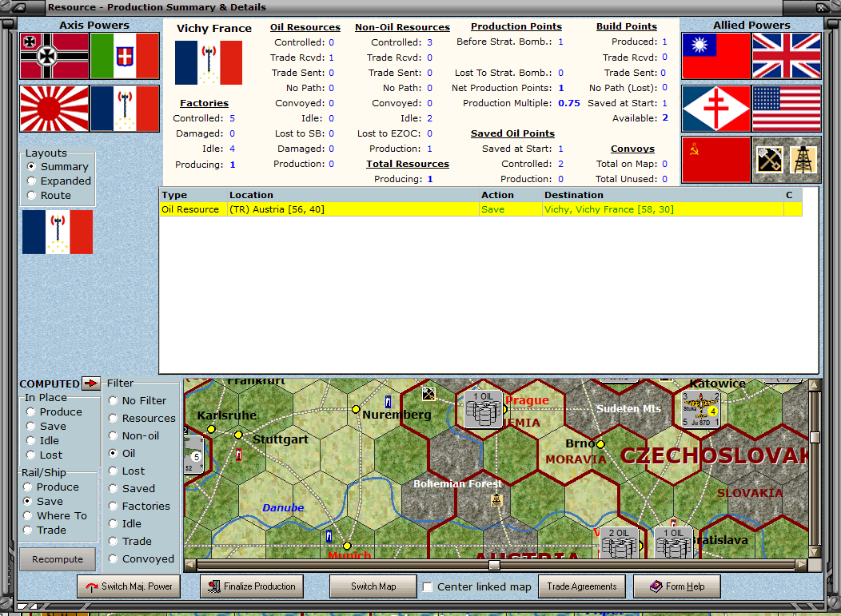
Task: Click the red arrow next to COMPUTED
Action: coord(91,384)
